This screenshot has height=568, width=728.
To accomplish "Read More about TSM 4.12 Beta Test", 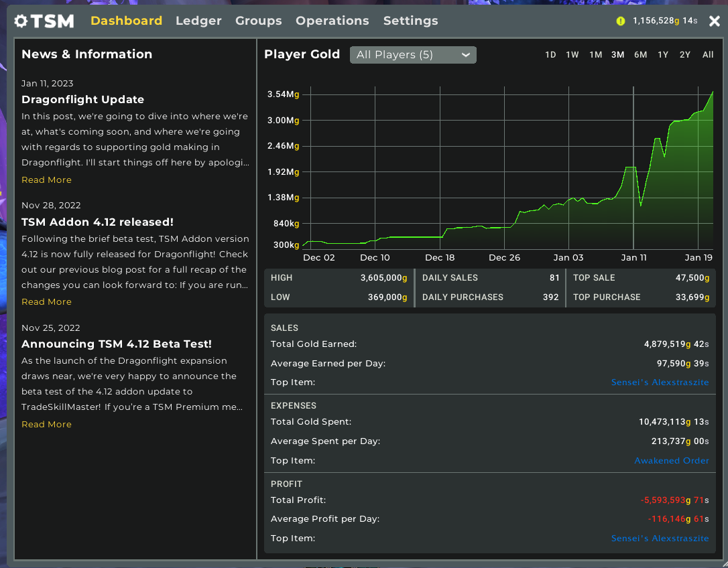I will 46,425.
